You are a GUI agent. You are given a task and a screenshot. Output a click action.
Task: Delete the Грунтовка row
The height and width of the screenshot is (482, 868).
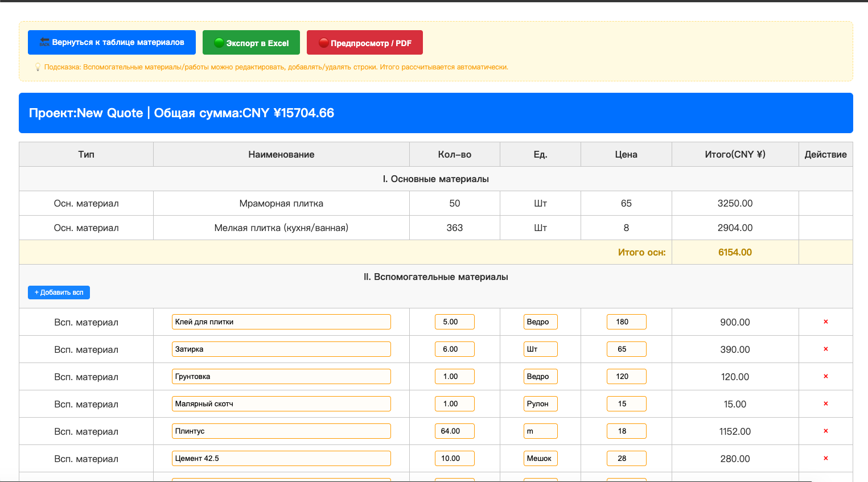click(825, 377)
